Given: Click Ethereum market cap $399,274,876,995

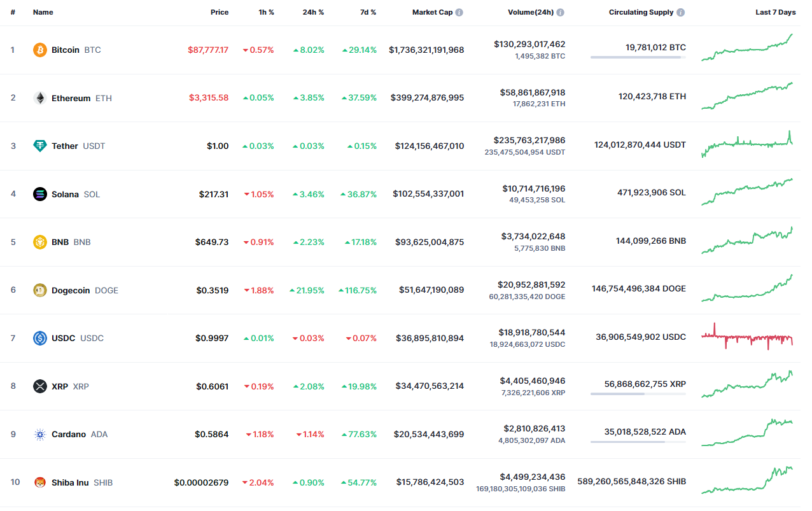Looking at the screenshot, I should [x=428, y=98].
